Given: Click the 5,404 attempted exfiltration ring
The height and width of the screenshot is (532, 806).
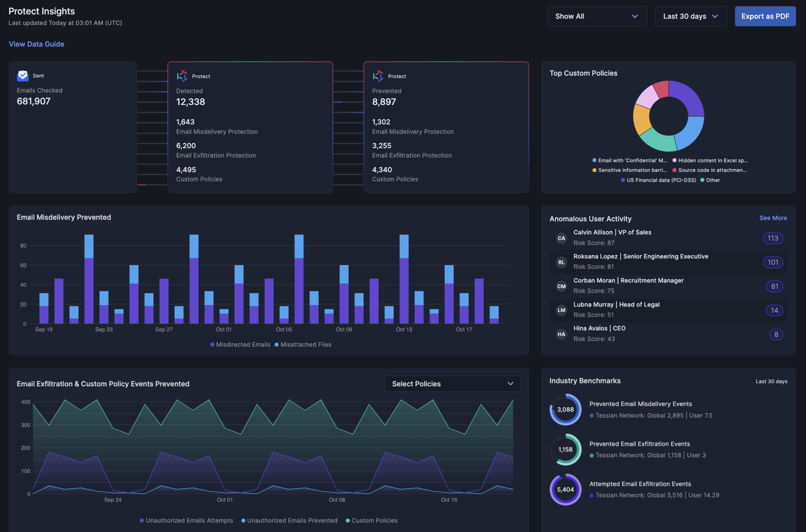Looking at the screenshot, I should tap(566, 490).
